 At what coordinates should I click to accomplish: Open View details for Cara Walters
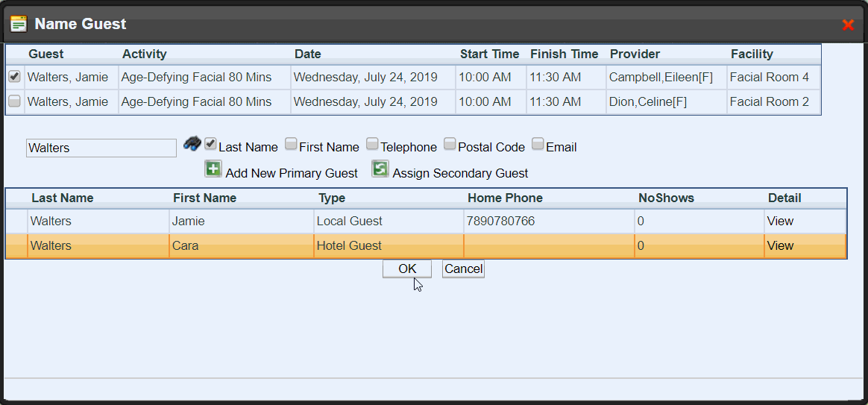[780, 245]
